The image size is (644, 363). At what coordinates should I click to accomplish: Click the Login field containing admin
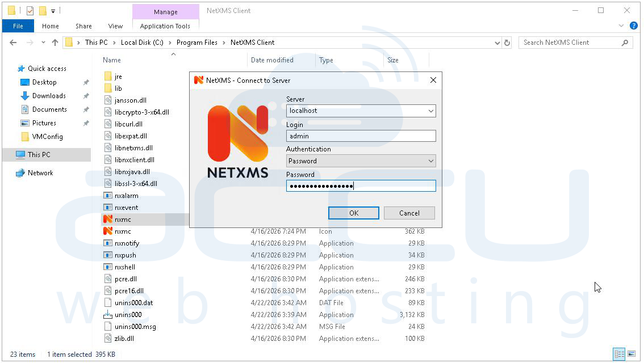[x=361, y=136]
